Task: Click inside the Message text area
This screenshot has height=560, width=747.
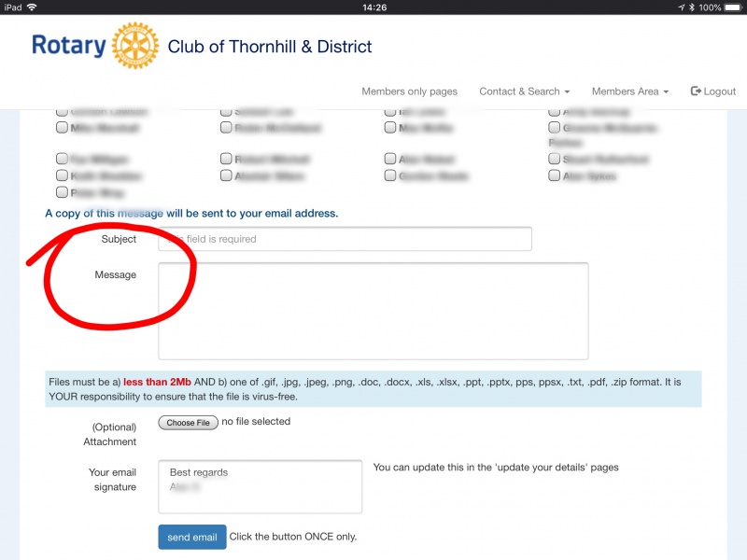Action: [x=373, y=311]
